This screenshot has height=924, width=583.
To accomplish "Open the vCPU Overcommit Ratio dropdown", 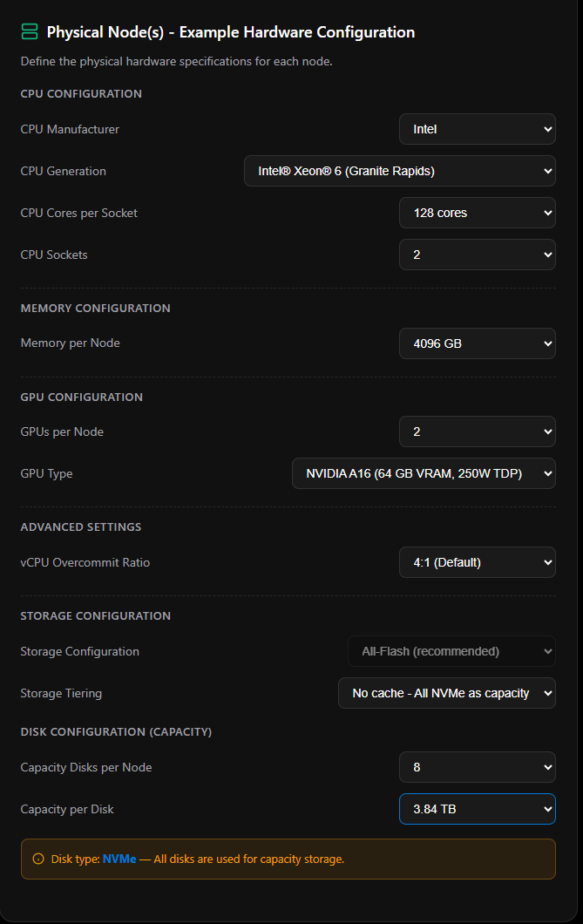I will (x=477, y=562).
